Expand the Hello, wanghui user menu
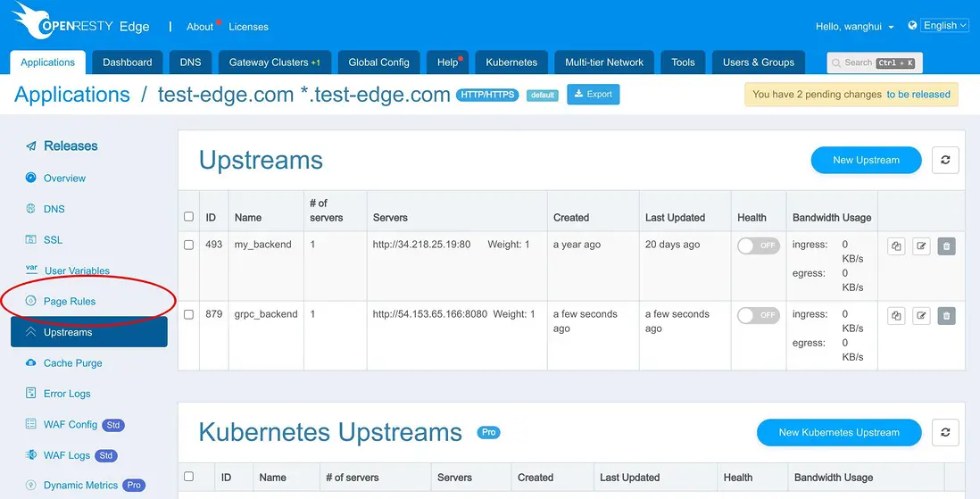Image resolution: width=980 pixels, height=499 pixels. pyautogui.click(x=854, y=27)
